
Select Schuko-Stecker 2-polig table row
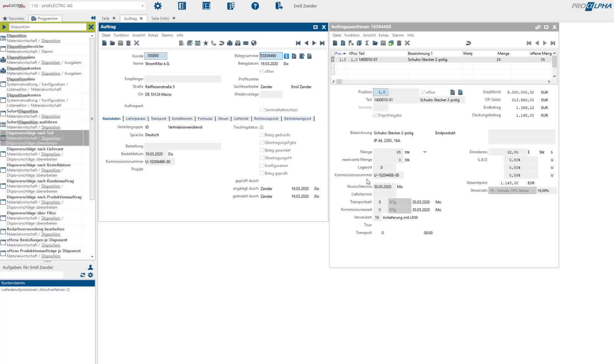[442, 60]
